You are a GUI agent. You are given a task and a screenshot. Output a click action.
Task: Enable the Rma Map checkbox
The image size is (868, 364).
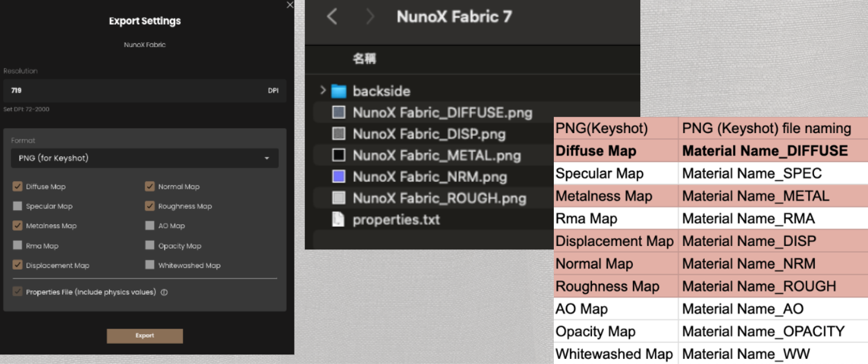[17, 245]
